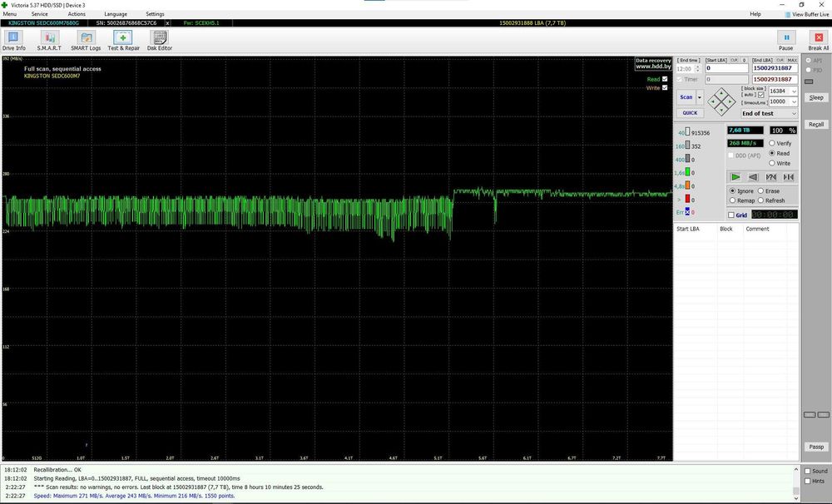This screenshot has width=832, height=504.
Task: Select the Write radio button
Action: (x=772, y=163)
